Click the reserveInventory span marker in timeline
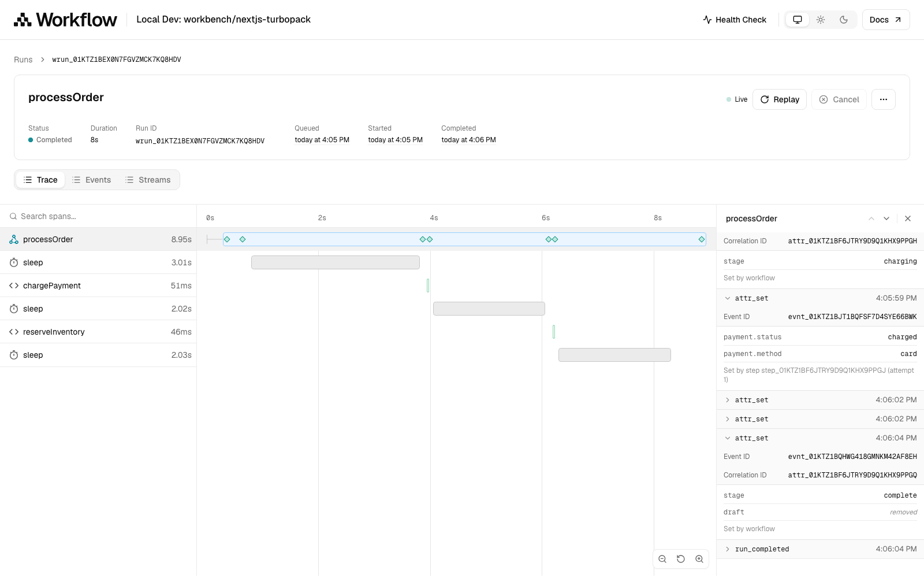924x578 pixels. (554, 332)
